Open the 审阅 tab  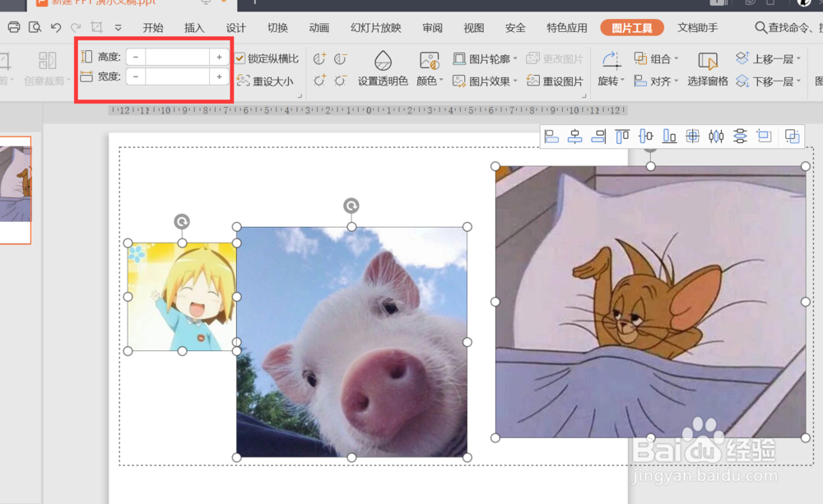coord(433,28)
